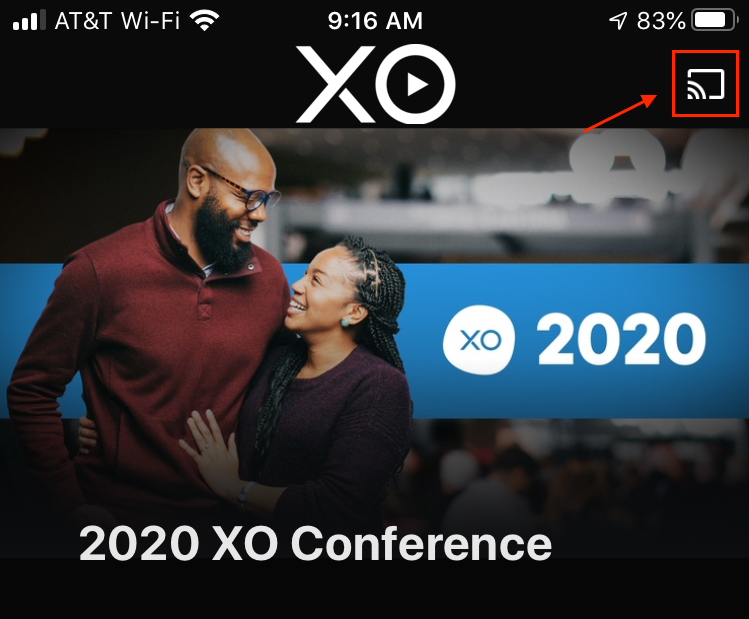This screenshot has height=619, width=749.
Task: Tap the play triangle inside the O
Action: (x=417, y=85)
